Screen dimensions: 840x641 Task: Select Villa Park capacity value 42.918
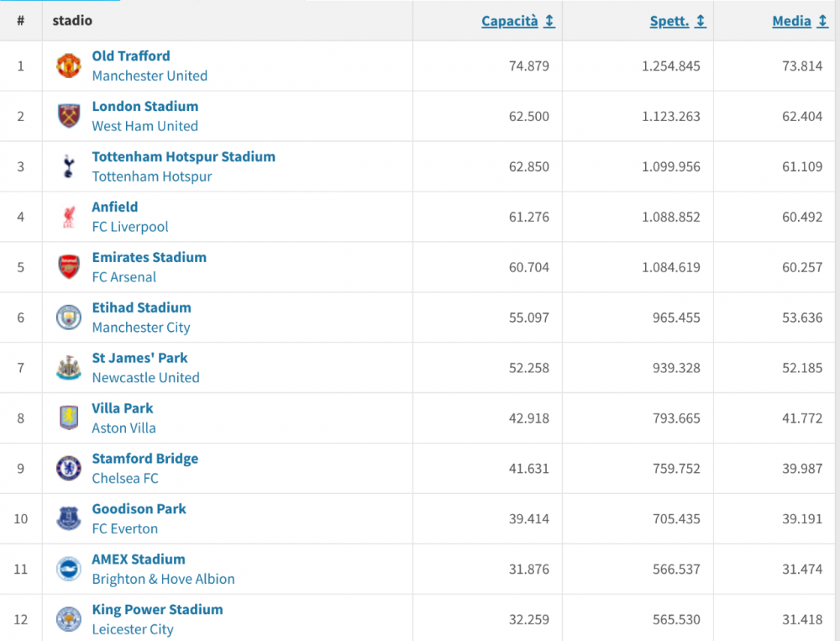click(x=528, y=418)
